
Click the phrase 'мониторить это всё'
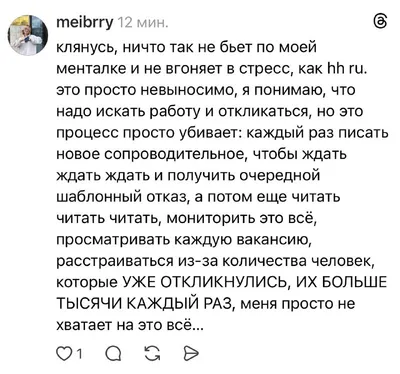239,218
